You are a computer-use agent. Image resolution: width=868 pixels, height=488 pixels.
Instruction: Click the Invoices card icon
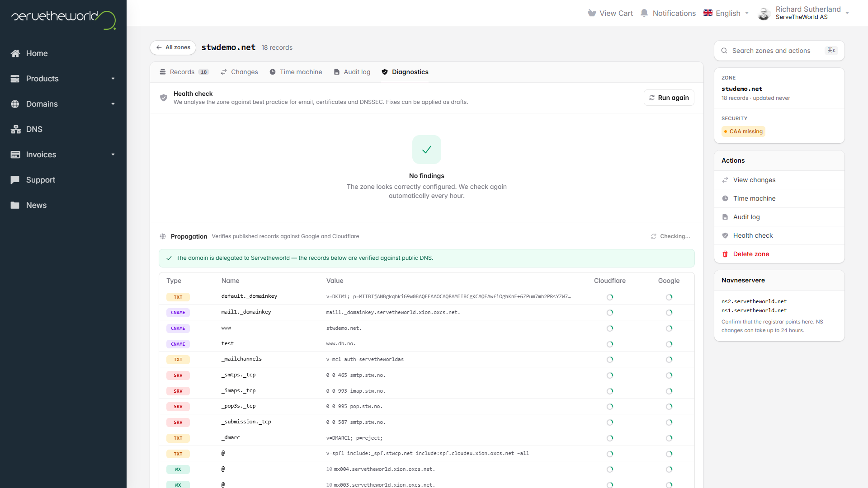point(15,155)
